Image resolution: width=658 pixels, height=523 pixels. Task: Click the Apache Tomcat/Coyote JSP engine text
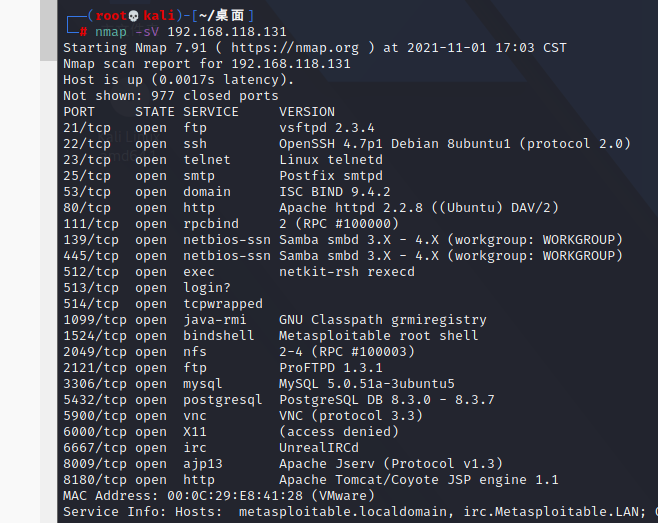point(419,480)
